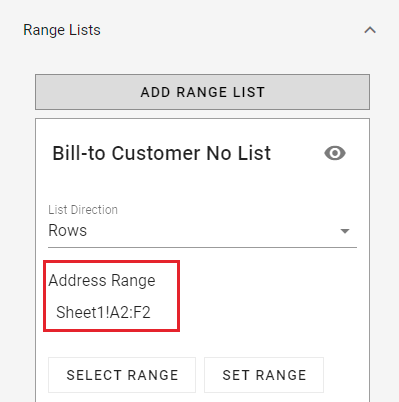Pick a range using SELECT RANGE
The image size is (399, 402).
coord(122,375)
